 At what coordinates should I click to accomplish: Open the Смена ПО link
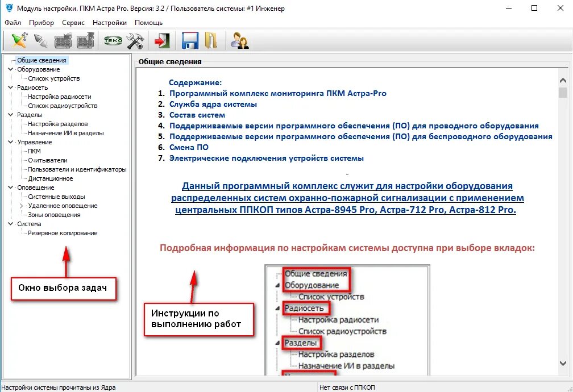click(x=189, y=147)
